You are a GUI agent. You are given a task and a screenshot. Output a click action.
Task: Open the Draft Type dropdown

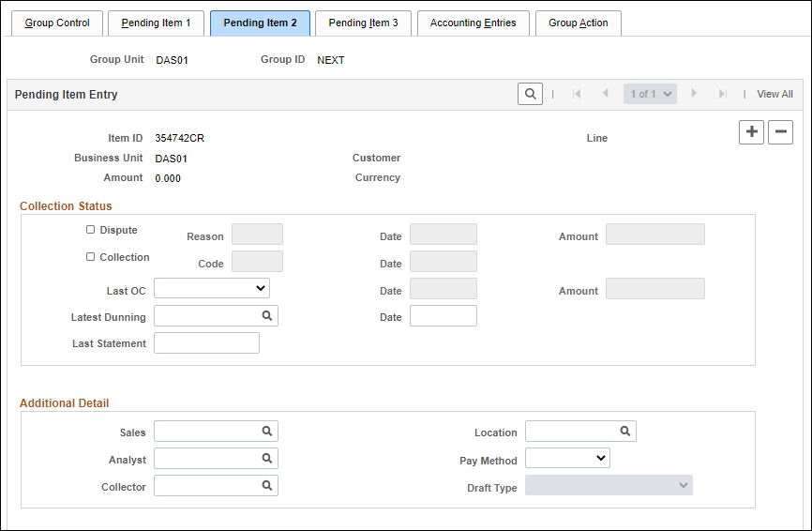pyautogui.click(x=609, y=485)
